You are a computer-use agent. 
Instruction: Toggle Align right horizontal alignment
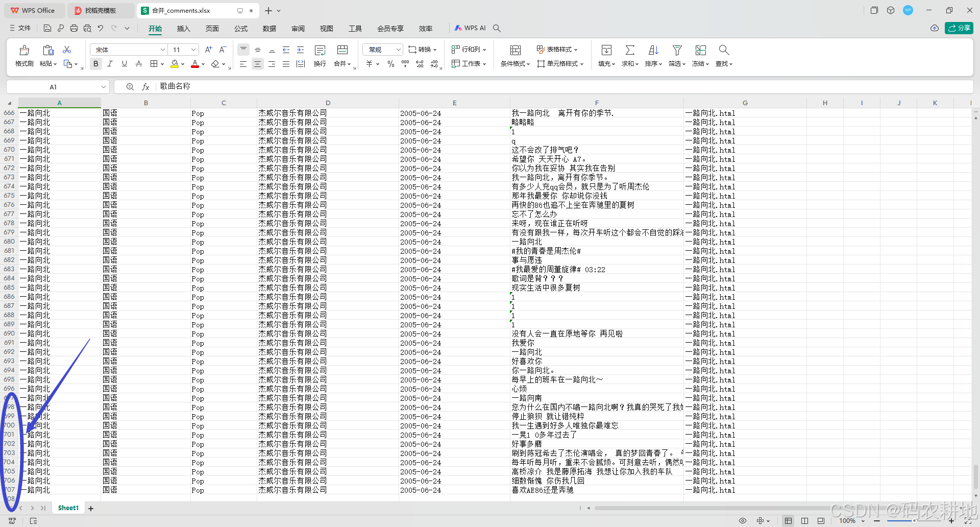272,64
